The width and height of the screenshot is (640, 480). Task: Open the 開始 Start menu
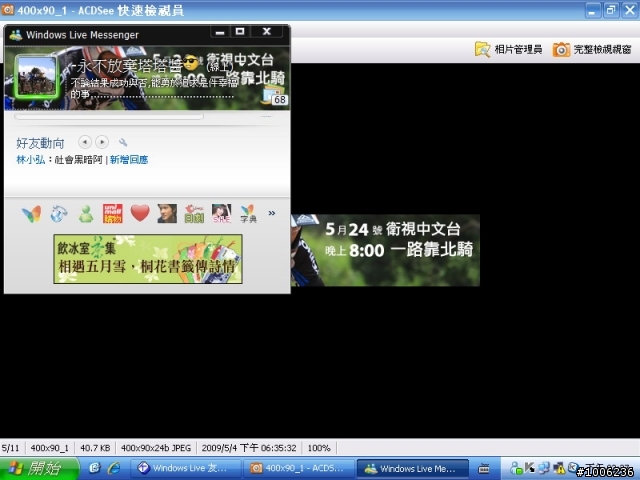click(x=39, y=468)
